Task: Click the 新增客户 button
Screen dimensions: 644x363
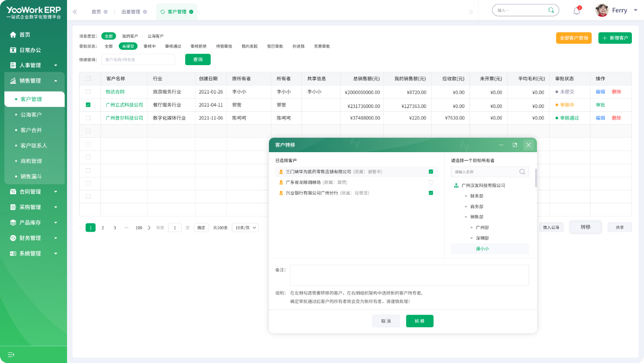Action: 615,38
